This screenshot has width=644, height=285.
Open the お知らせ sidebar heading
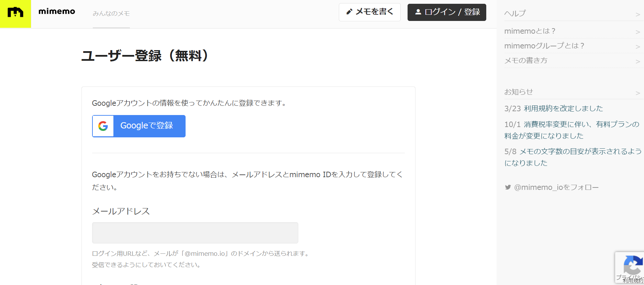519,92
